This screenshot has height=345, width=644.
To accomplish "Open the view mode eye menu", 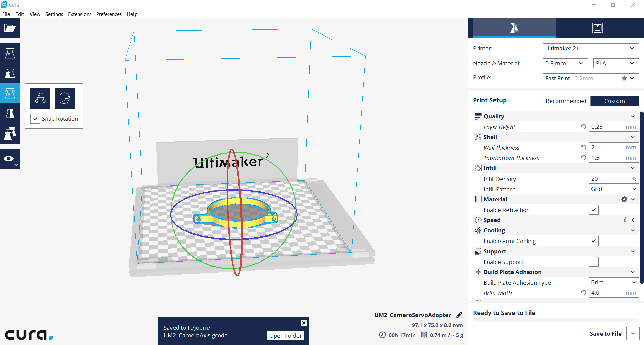I will (x=10, y=159).
